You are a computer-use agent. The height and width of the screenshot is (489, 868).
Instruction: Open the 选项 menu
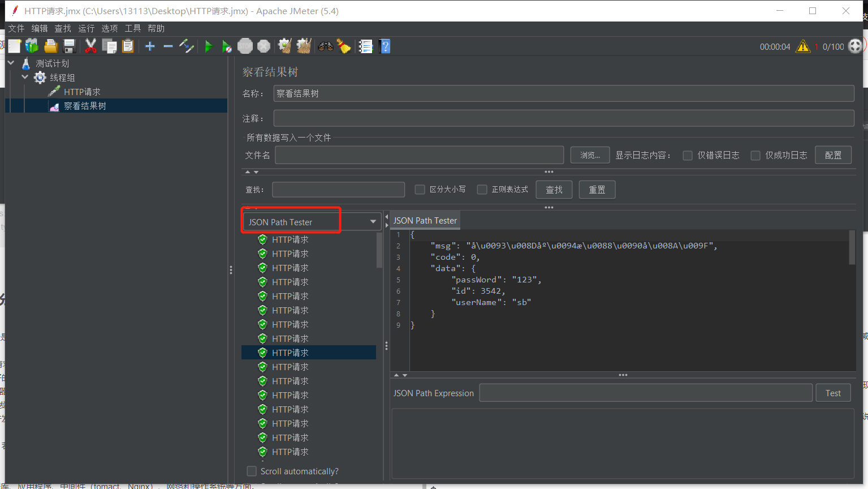pyautogui.click(x=110, y=28)
